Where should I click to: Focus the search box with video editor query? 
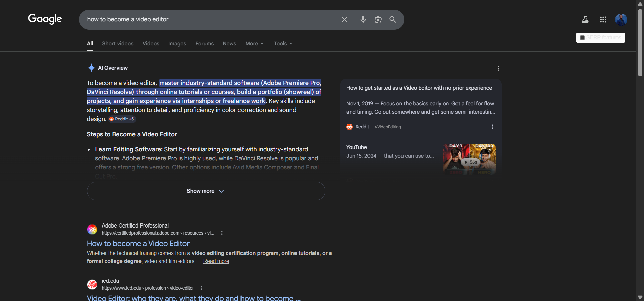(211, 19)
